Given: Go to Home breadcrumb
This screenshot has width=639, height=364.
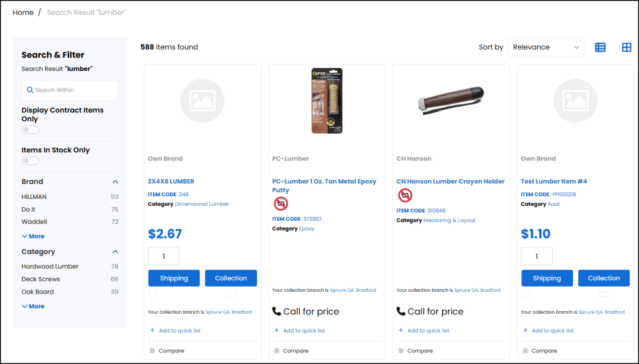Looking at the screenshot, I should [23, 12].
